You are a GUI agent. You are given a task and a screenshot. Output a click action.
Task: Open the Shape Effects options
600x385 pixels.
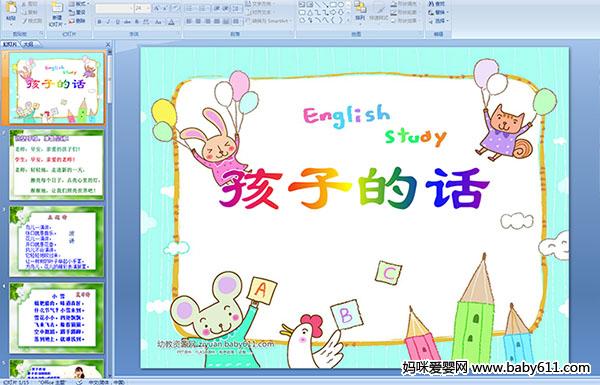pyautogui.click(x=404, y=21)
